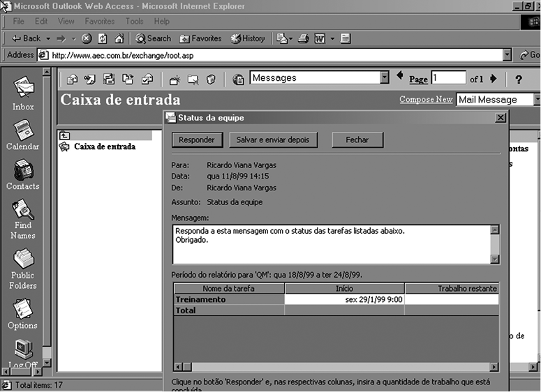Image resolution: width=541 pixels, height=392 pixels.
Task: Click the browser Mail toolbar icon
Action: tap(282, 38)
